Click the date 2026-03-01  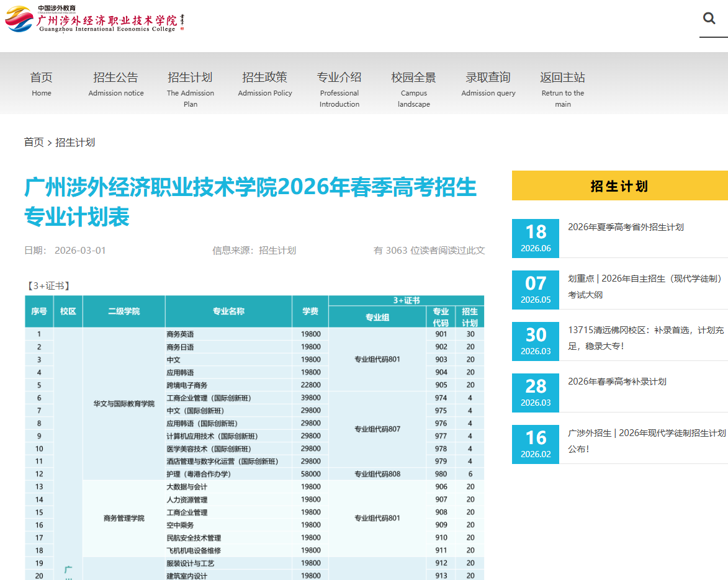click(80, 251)
